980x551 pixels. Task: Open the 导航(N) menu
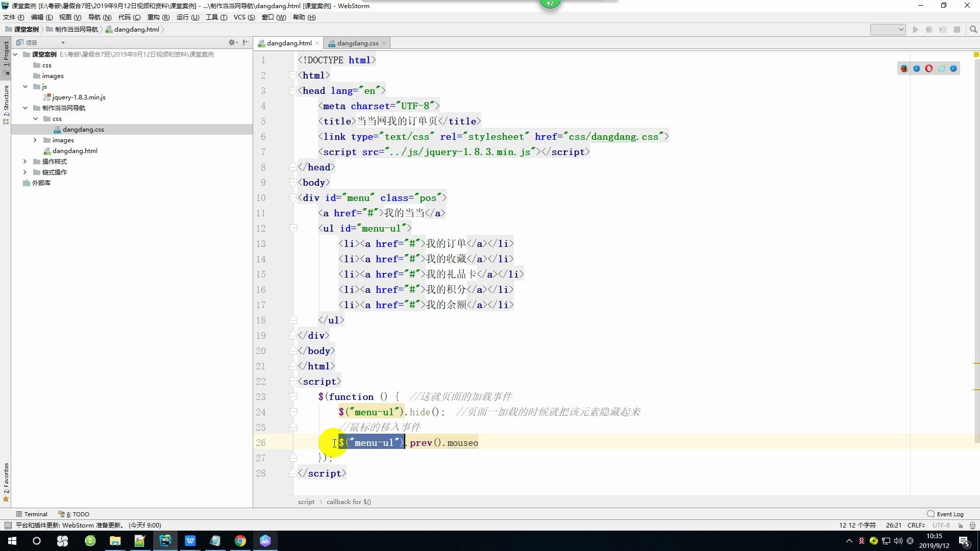(x=100, y=17)
